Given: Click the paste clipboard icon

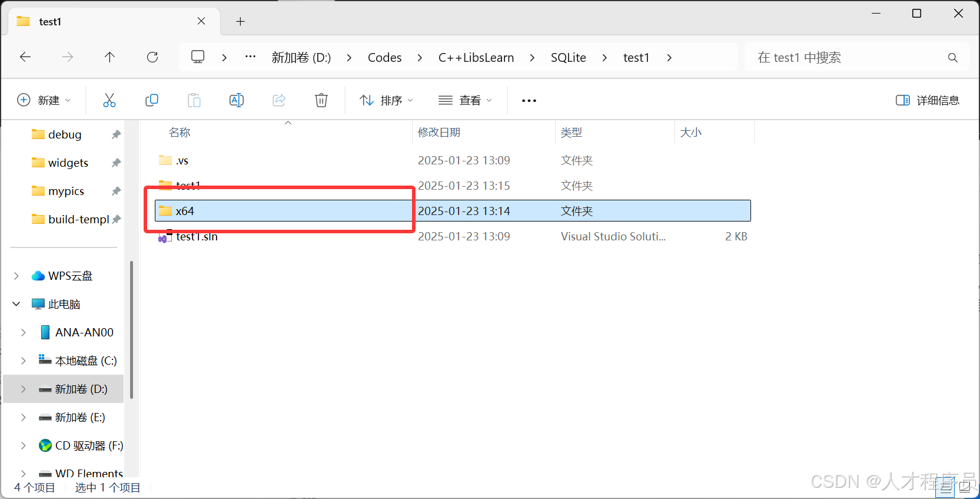Looking at the screenshot, I should [194, 100].
